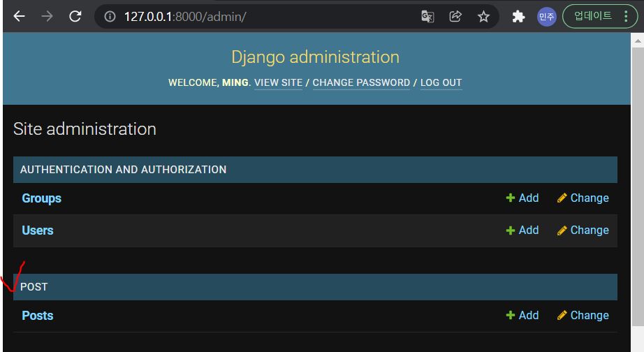Change existing Groups
Screen dimensions: 644x352
click(x=583, y=198)
